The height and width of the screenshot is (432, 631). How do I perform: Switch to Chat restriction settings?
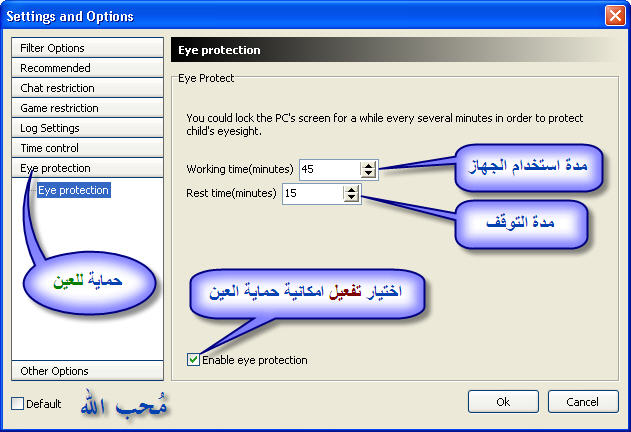[87, 88]
